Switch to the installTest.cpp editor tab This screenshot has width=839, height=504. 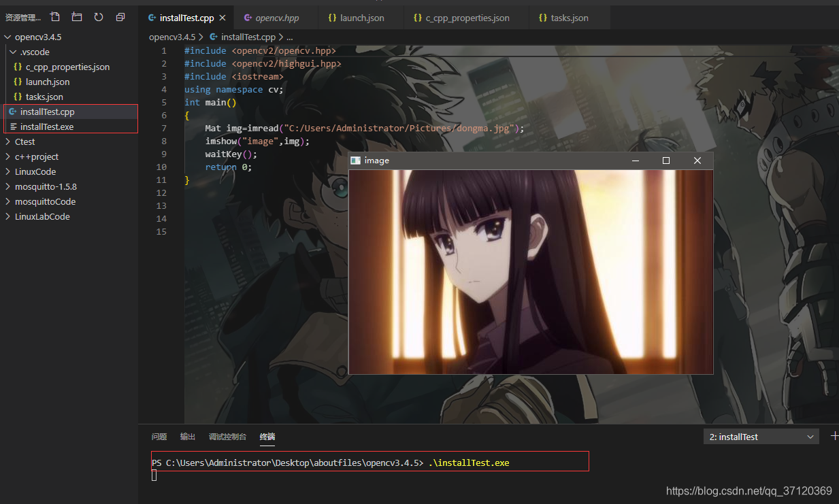(x=186, y=18)
